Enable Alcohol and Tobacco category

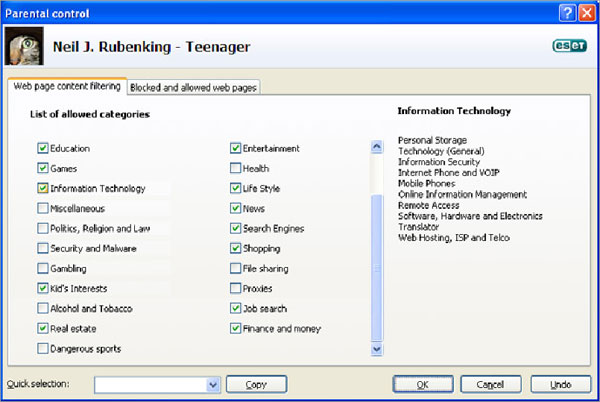click(x=42, y=308)
